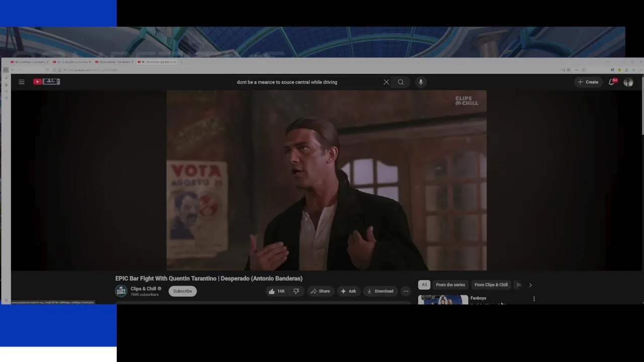Viewport: 644px width, 362px height.
Task: Select the From Clips & Chill chip
Action: click(x=491, y=285)
